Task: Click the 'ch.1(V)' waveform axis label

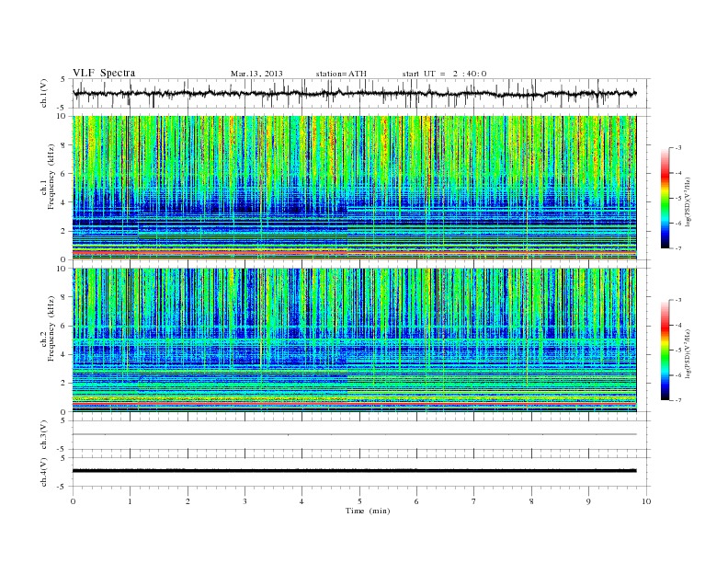Action: pyautogui.click(x=44, y=93)
